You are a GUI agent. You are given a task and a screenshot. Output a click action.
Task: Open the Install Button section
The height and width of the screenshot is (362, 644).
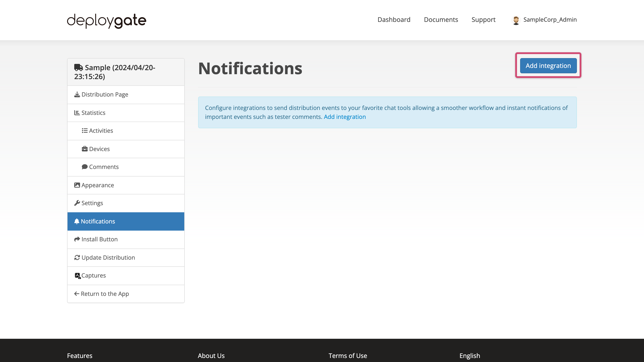click(x=126, y=239)
